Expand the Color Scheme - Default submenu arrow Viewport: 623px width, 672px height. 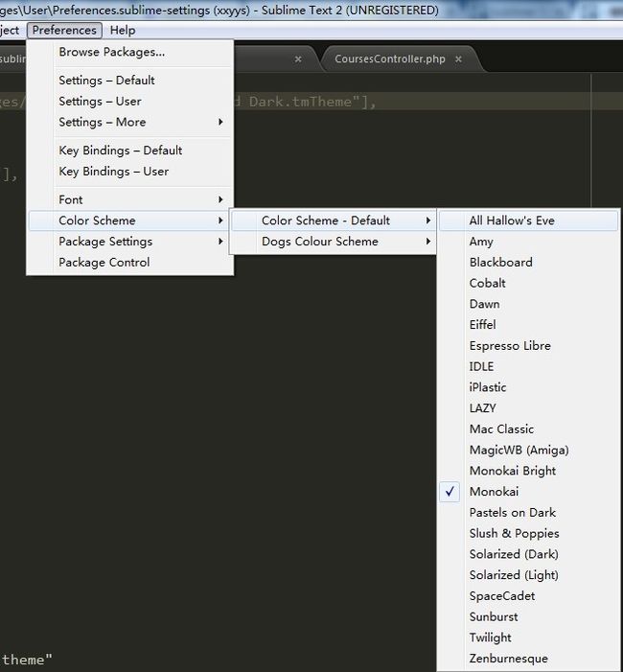427,220
